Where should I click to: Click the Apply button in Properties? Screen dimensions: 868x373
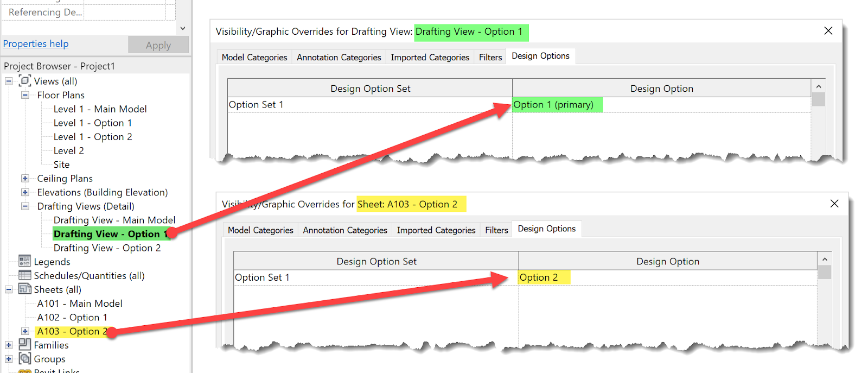click(x=158, y=45)
